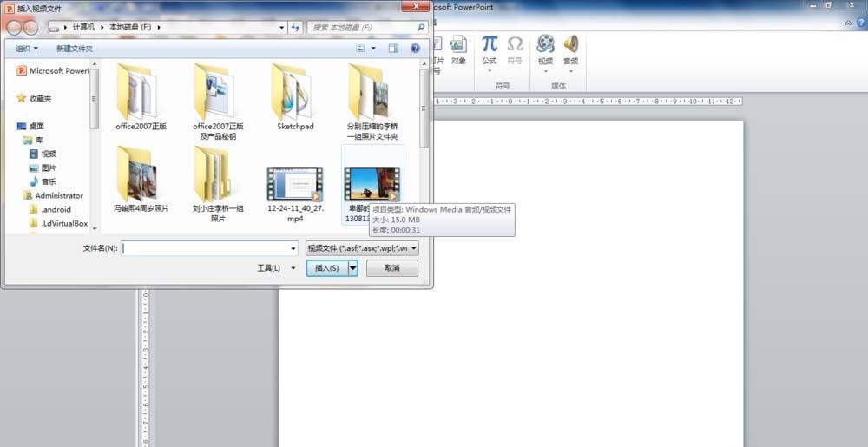The height and width of the screenshot is (447, 868).
Task: Toggle the preview pane icon
Action: [x=393, y=49]
